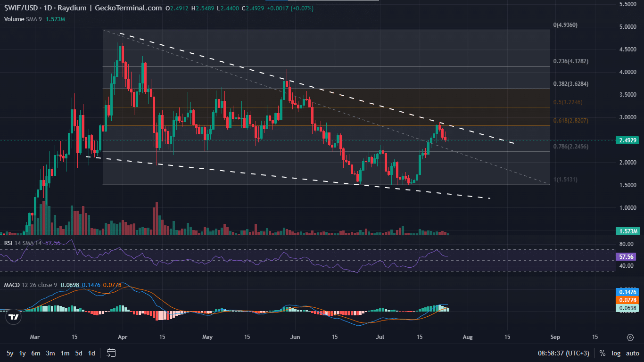Click the 5.0000 price axis label

pos(628,27)
